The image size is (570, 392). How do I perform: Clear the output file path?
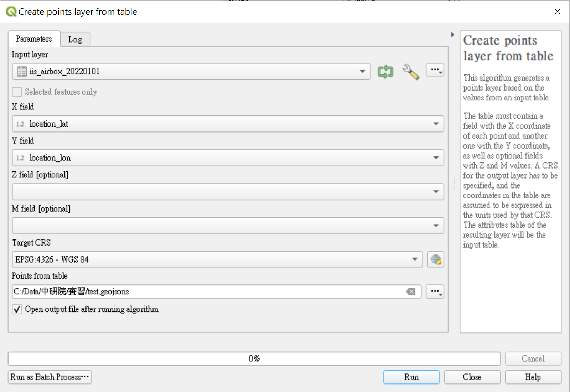pyautogui.click(x=411, y=292)
